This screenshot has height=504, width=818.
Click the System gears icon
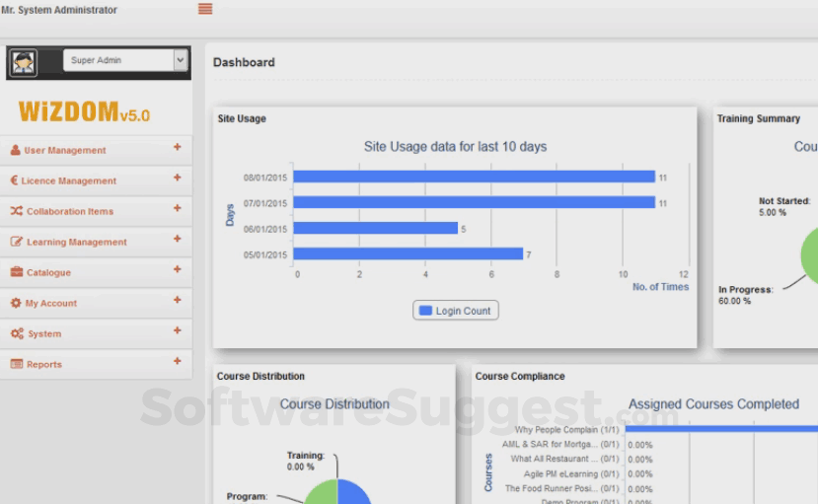click(17, 333)
